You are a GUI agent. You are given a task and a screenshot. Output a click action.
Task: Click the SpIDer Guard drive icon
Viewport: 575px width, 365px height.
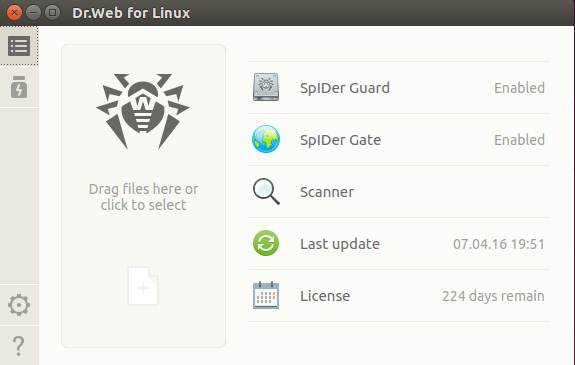266,87
